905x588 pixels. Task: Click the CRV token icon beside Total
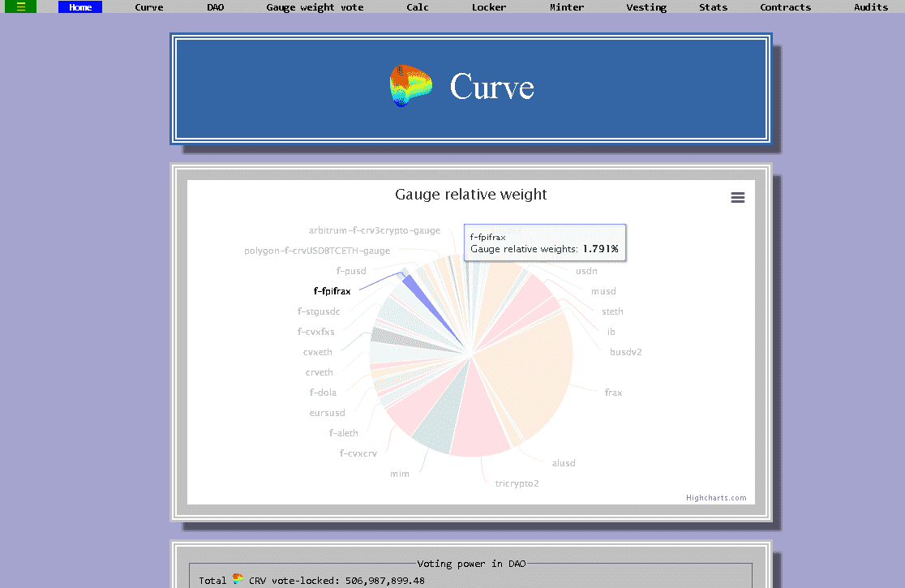[238, 579]
